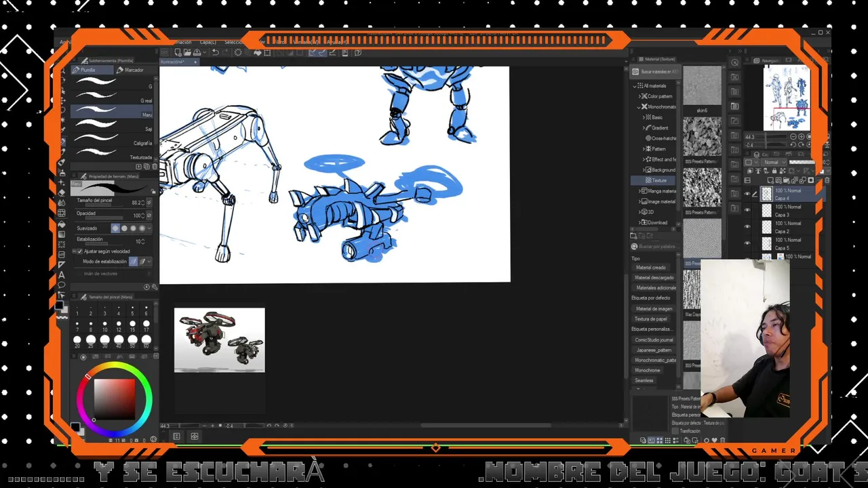
Task: Filter by Material descargado tag
Action: click(x=654, y=278)
